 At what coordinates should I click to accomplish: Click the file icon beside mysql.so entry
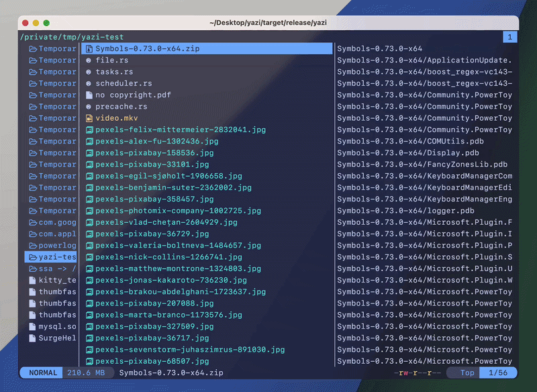pos(32,327)
